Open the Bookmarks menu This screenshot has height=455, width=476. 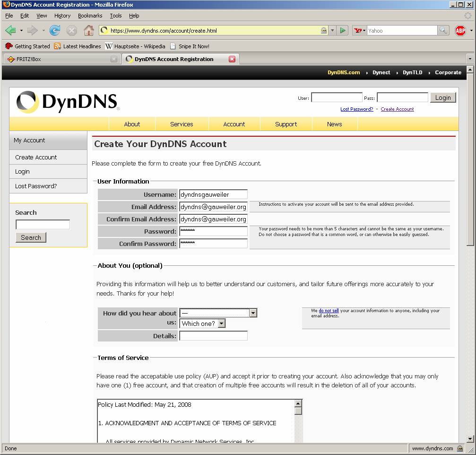[90, 16]
